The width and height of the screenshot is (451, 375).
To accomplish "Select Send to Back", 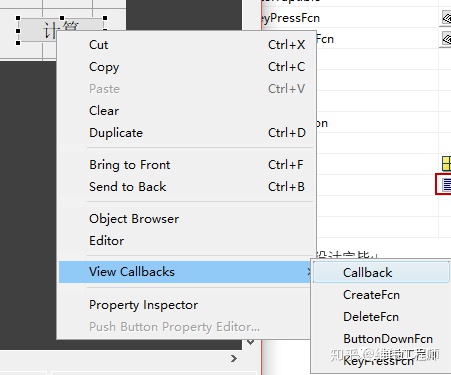I will [186, 187].
